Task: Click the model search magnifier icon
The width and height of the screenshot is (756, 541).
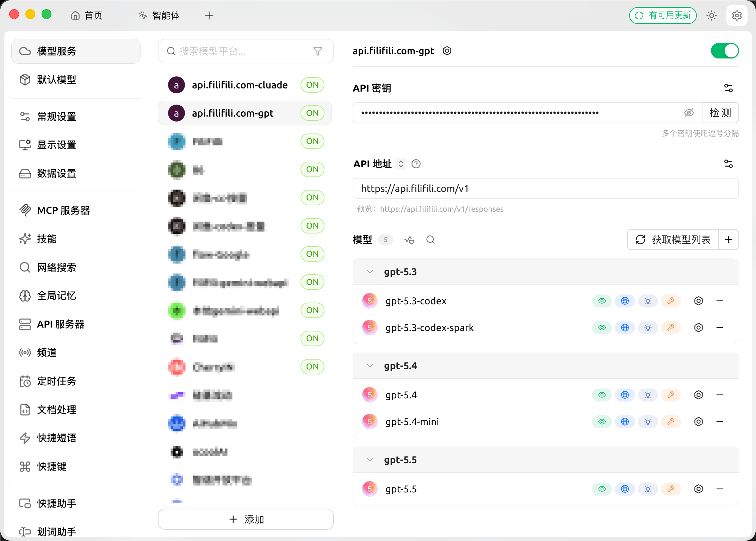Action: tap(430, 240)
